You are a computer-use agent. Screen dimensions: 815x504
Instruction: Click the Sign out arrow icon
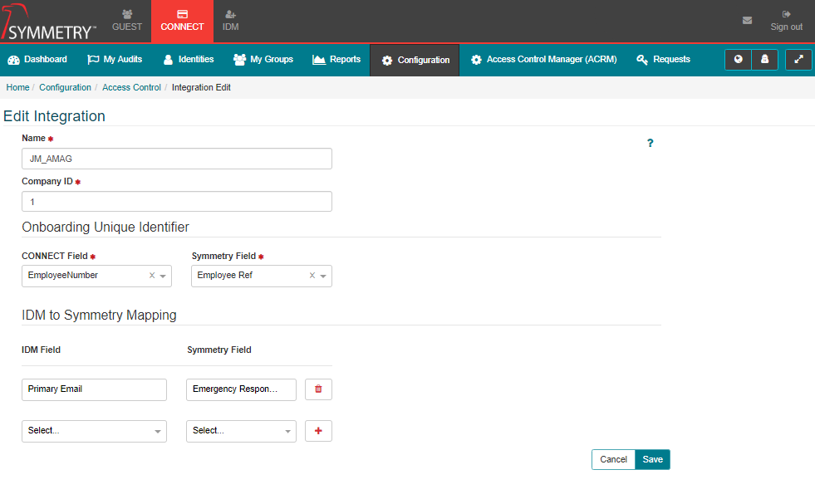pos(787,14)
